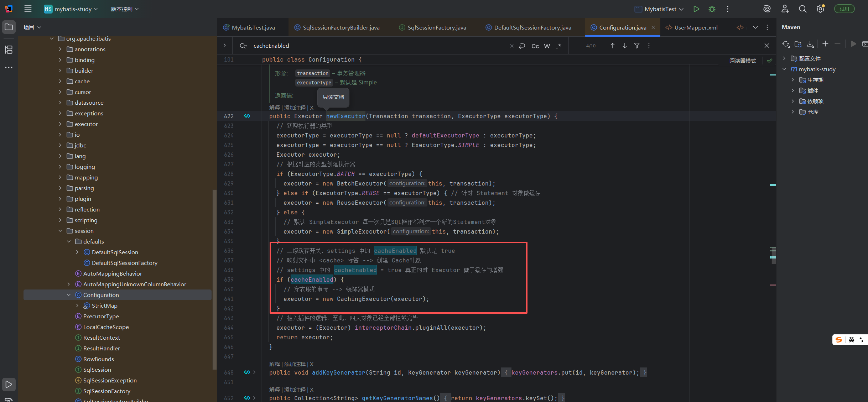Click gutter icon on line 648

tap(247, 372)
